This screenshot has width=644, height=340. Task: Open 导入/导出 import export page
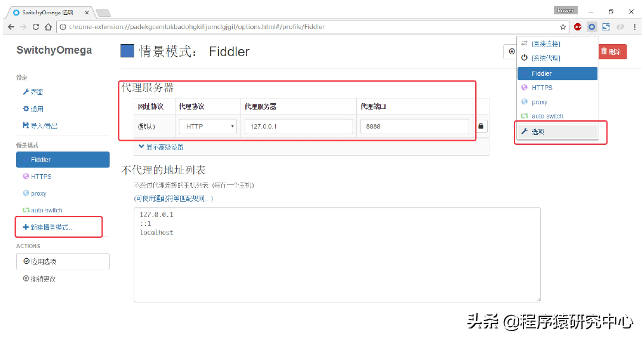pyautogui.click(x=40, y=126)
